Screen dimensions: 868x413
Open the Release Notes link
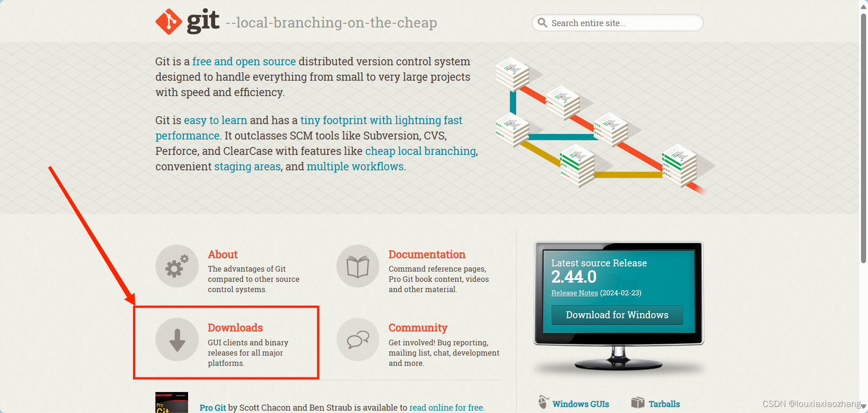pyautogui.click(x=574, y=293)
